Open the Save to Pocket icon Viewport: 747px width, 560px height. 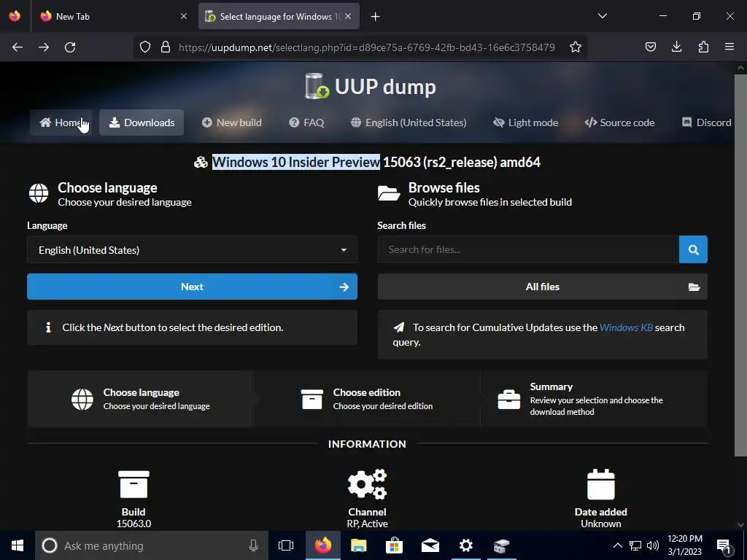pyautogui.click(x=651, y=47)
